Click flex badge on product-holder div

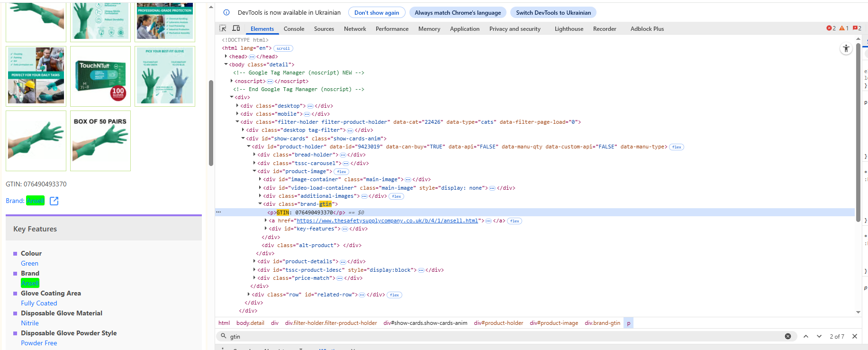[x=677, y=147]
